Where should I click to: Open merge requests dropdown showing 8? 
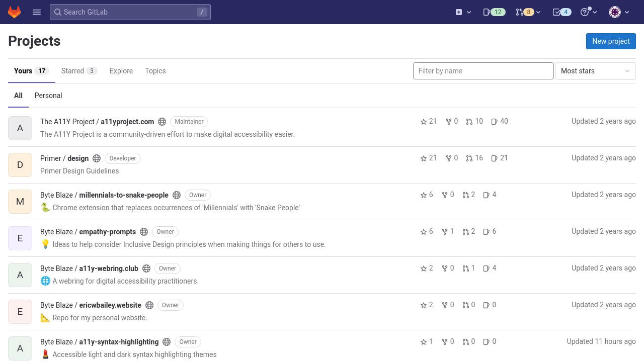point(528,12)
